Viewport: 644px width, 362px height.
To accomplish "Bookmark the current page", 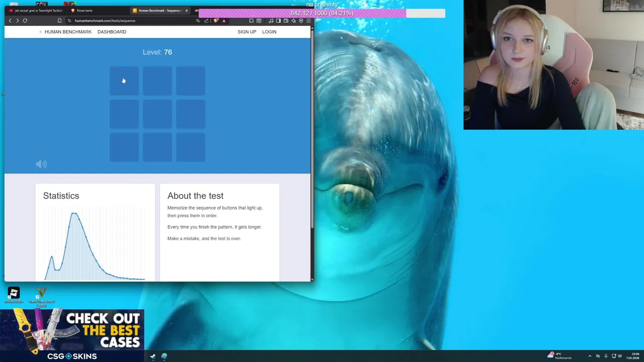I will [x=59, y=21].
